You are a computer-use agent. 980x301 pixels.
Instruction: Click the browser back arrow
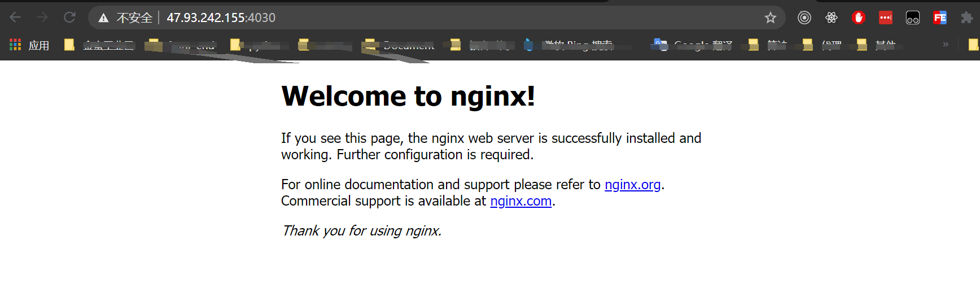click(x=15, y=18)
